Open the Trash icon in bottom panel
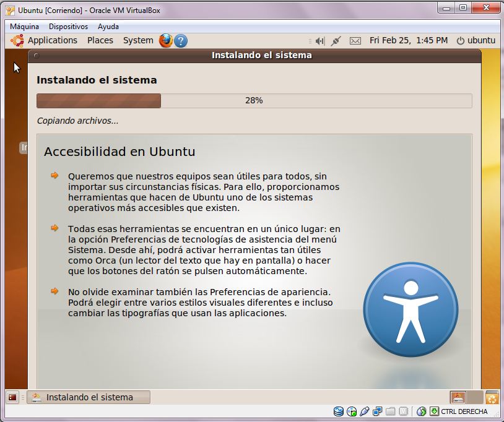Viewport: 504px width, 422px height. [x=492, y=397]
